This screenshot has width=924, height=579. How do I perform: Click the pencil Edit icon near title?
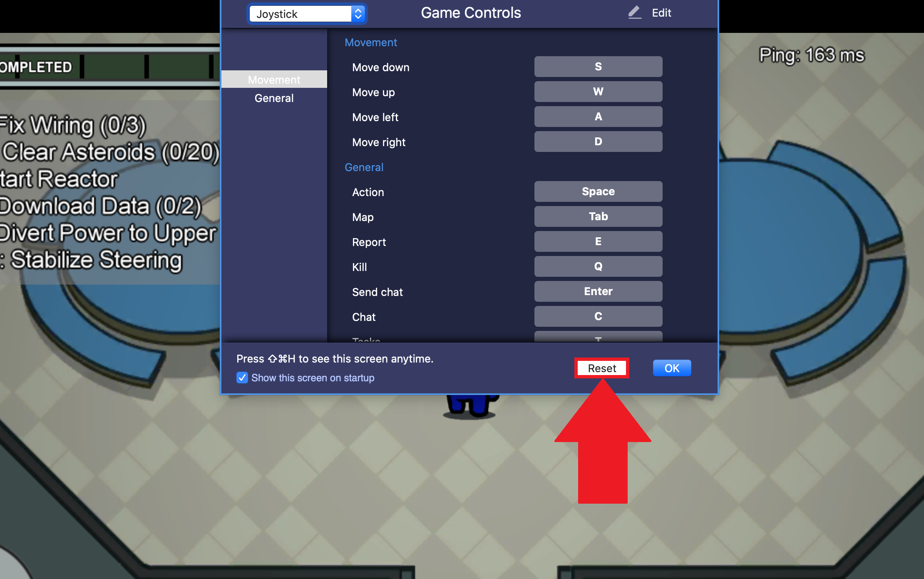[x=633, y=12]
